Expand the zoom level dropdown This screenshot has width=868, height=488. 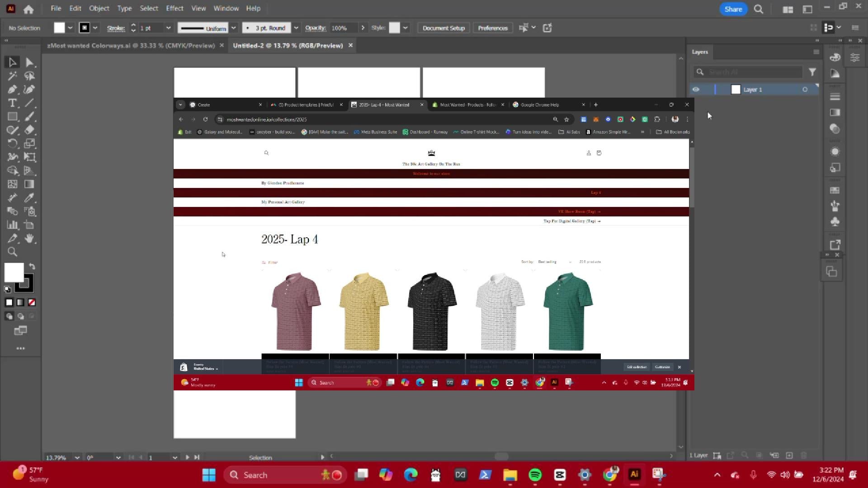77,457
